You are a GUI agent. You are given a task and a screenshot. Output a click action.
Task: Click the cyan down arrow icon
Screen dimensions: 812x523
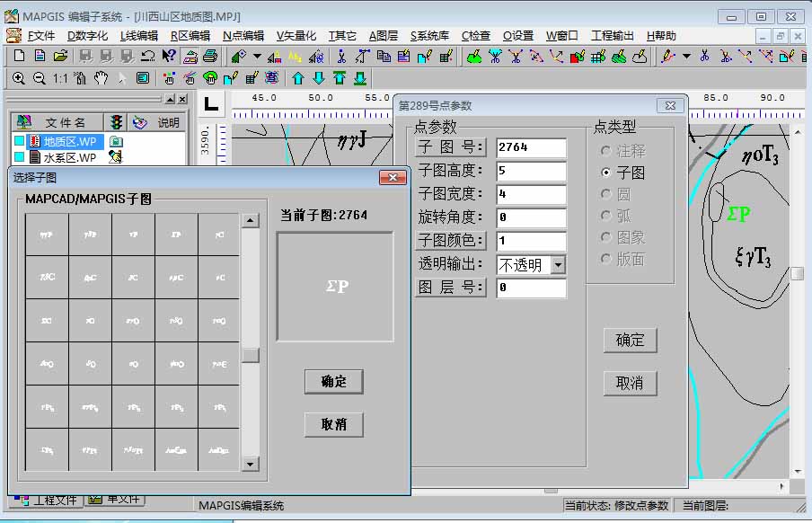click(x=319, y=78)
